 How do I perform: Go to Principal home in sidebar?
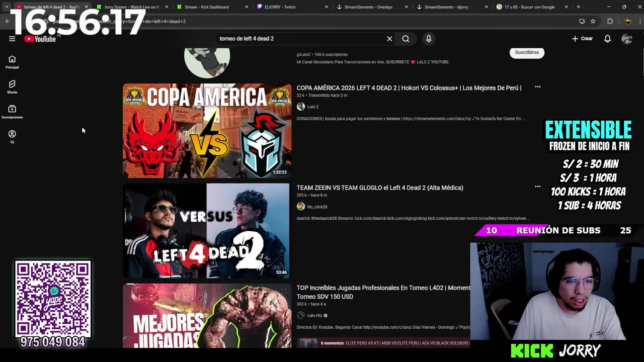pyautogui.click(x=12, y=62)
